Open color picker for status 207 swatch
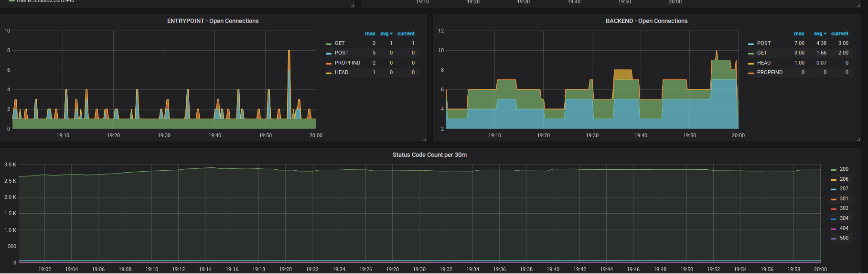This screenshot has width=868, height=274. point(834,189)
